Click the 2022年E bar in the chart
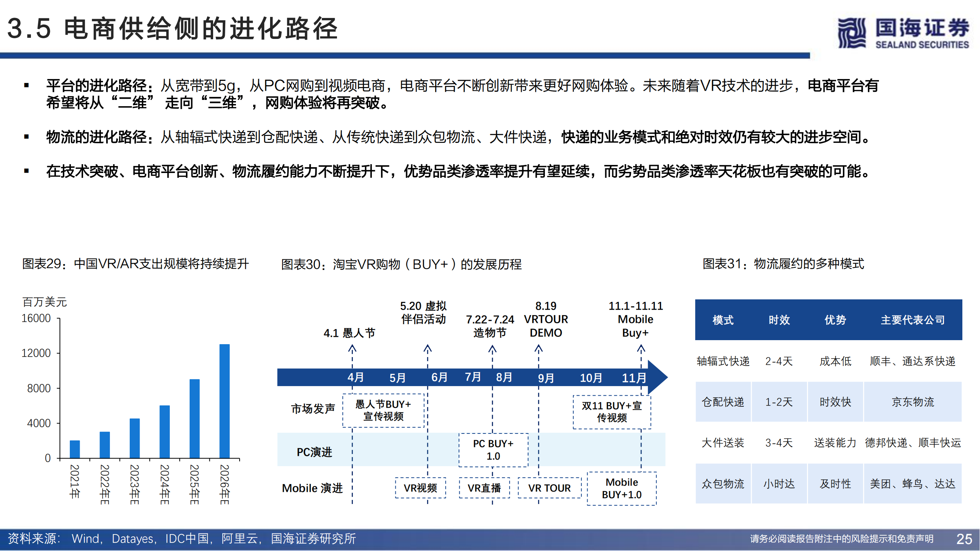This screenshot has width=980, height=551. tap(105, 445)
